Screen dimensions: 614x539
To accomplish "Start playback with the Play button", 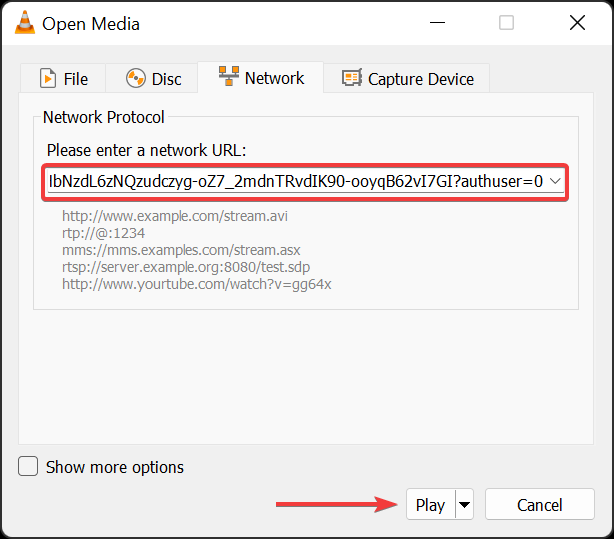I will click(431, 505).
